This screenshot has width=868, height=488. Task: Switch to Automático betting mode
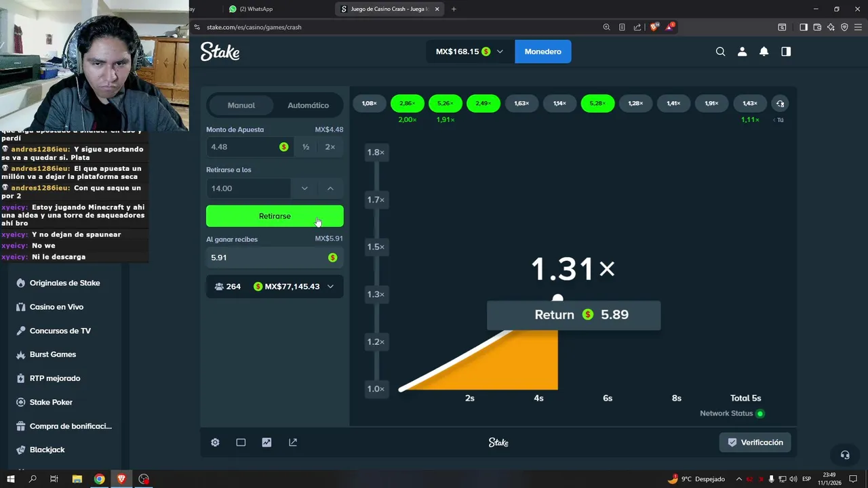308,105
